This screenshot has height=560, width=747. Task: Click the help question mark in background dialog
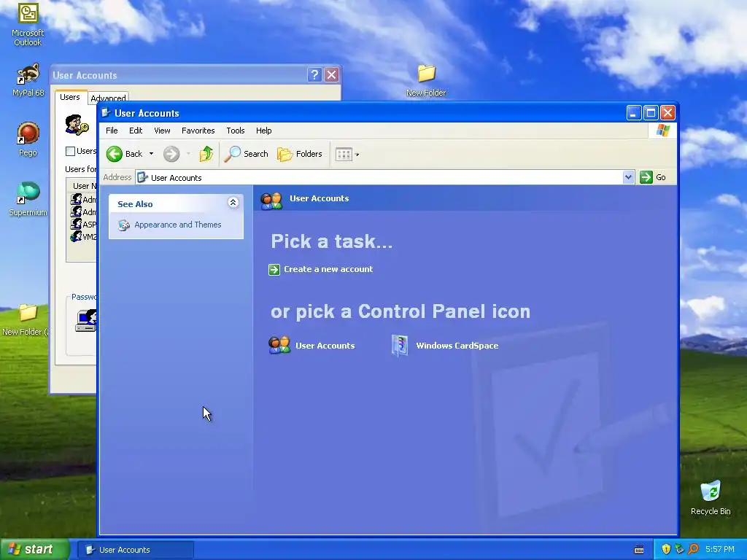pyautogui.click(x=314, y=75)
